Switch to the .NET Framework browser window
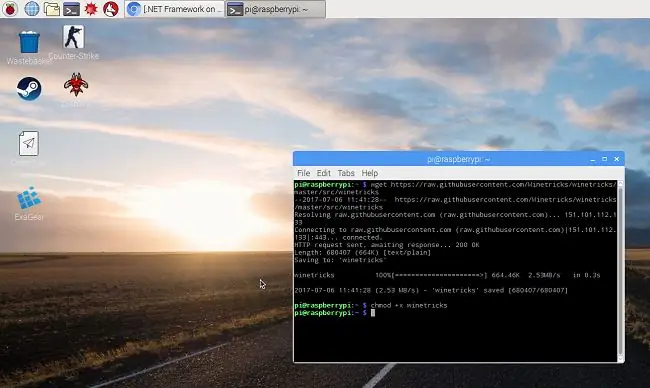This screenshot has height=388, width=650. (175, 9)
